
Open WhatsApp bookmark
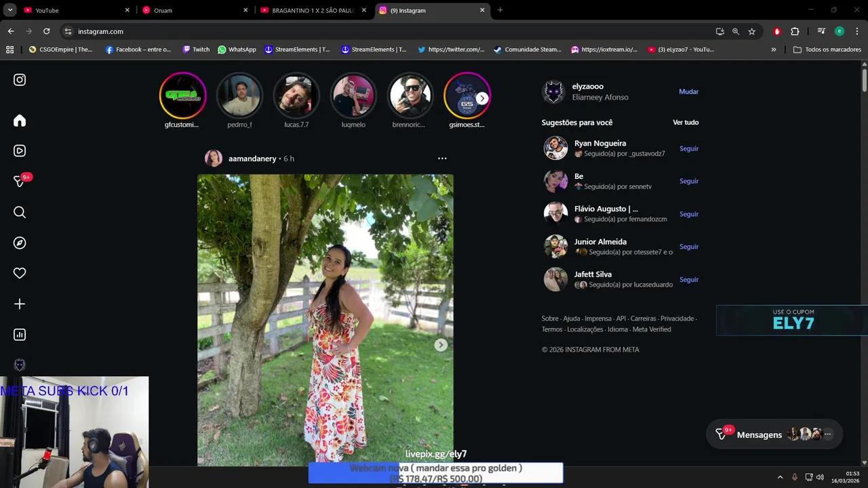[237, 49]
